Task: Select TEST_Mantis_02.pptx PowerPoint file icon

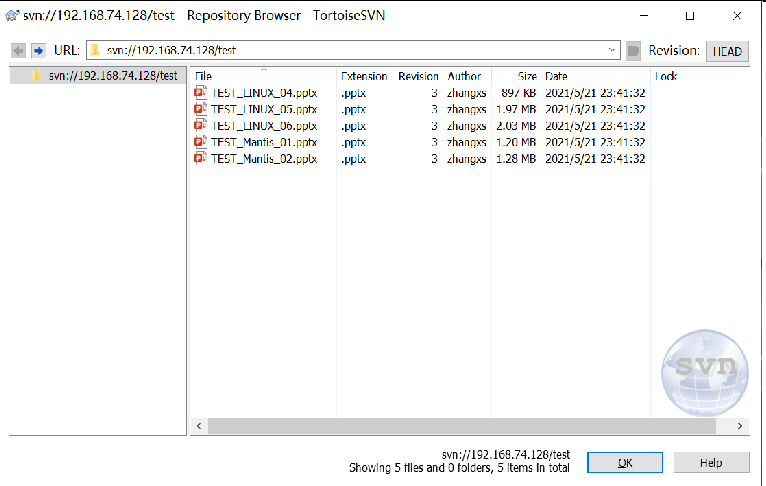Action: pyautogui.click(x=200, y=158)
